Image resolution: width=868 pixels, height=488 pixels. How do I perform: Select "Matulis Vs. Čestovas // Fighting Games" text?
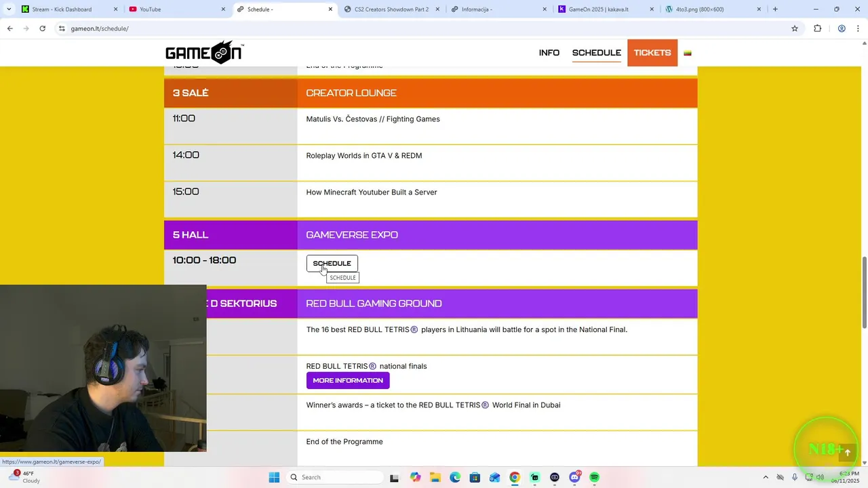tap(373, 119)
